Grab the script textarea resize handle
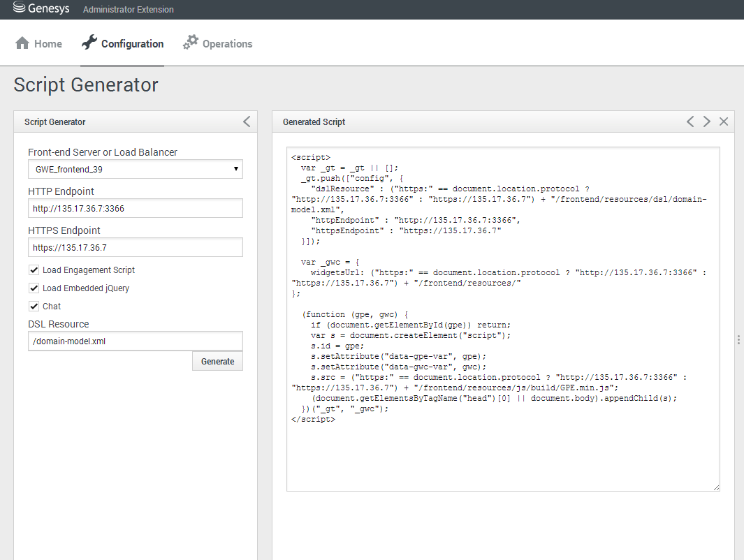 pyautogui.click(x=716, y=487)
